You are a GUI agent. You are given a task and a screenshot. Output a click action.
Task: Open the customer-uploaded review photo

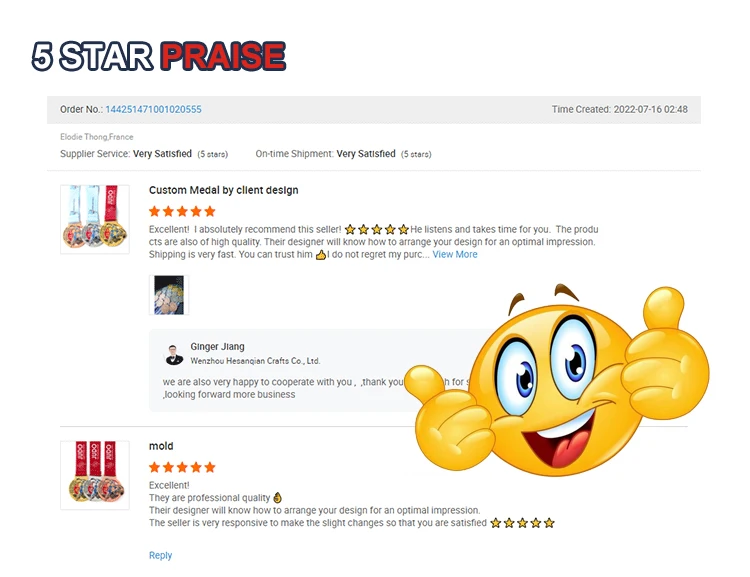(169, 295)
